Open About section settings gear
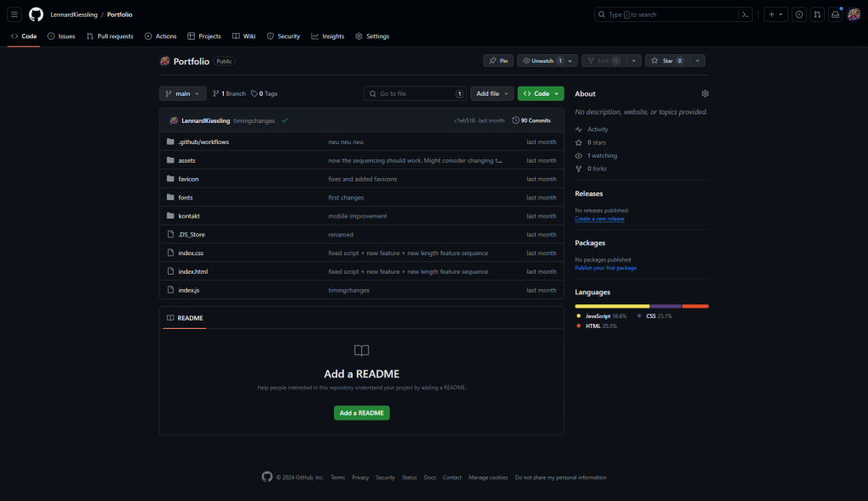The height and width of the screenshot is (501, 868). (x=704, y=93)
